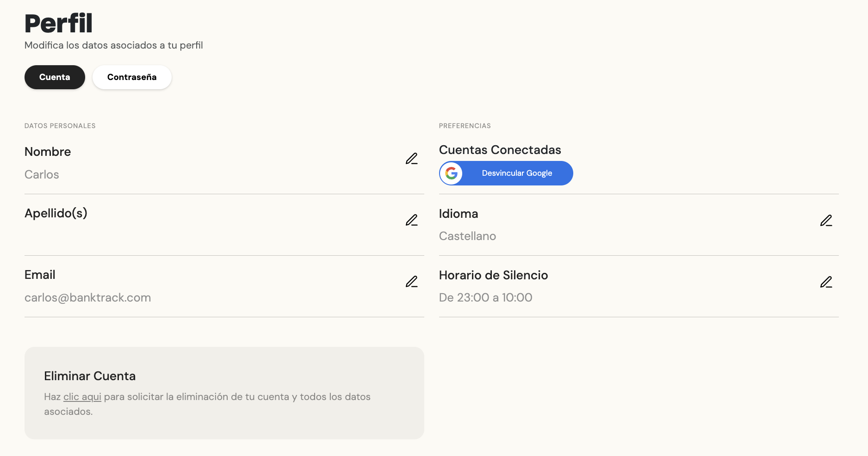Image resolution: width=868 pixels, height=456 pixels.
Task: Edit Idioma via its pencil icon
Action: 826,221
